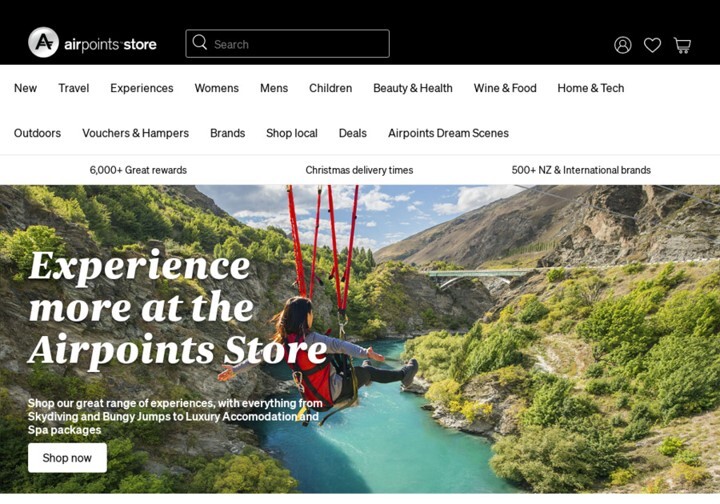Open the Outdoors category
Viewport: 720px width, 504px height.
[37, 133]
